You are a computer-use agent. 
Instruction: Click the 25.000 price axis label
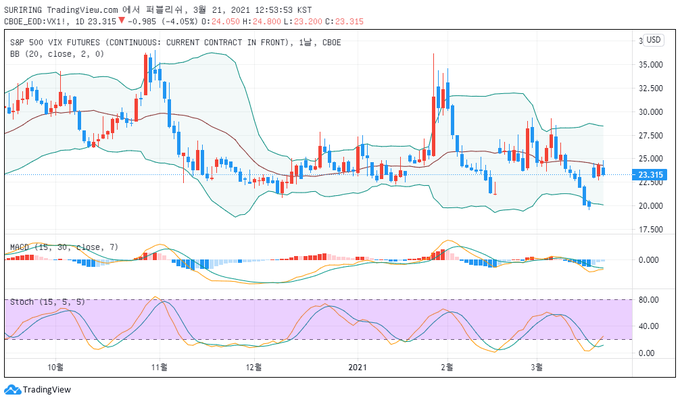[x=651, y=159]
